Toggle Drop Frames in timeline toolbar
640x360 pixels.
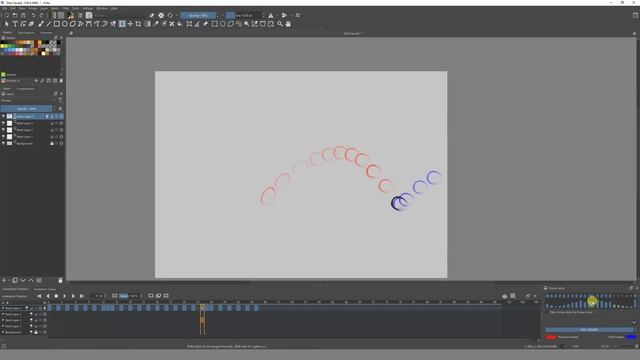pyautogui.click(x=114, y=296)
